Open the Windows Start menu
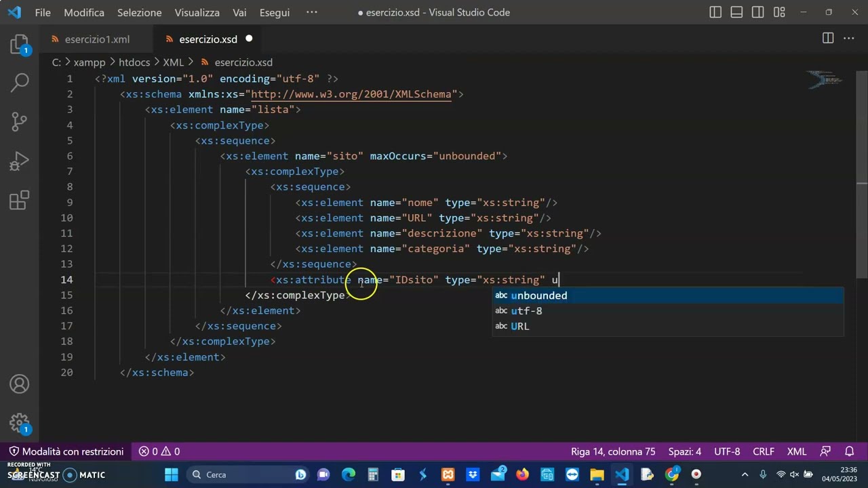This screenshot has width=868, height=488. click(x=171, y=474)
